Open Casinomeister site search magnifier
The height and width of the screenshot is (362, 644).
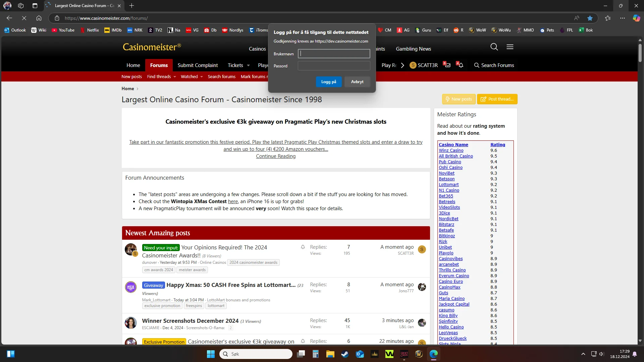494,47
